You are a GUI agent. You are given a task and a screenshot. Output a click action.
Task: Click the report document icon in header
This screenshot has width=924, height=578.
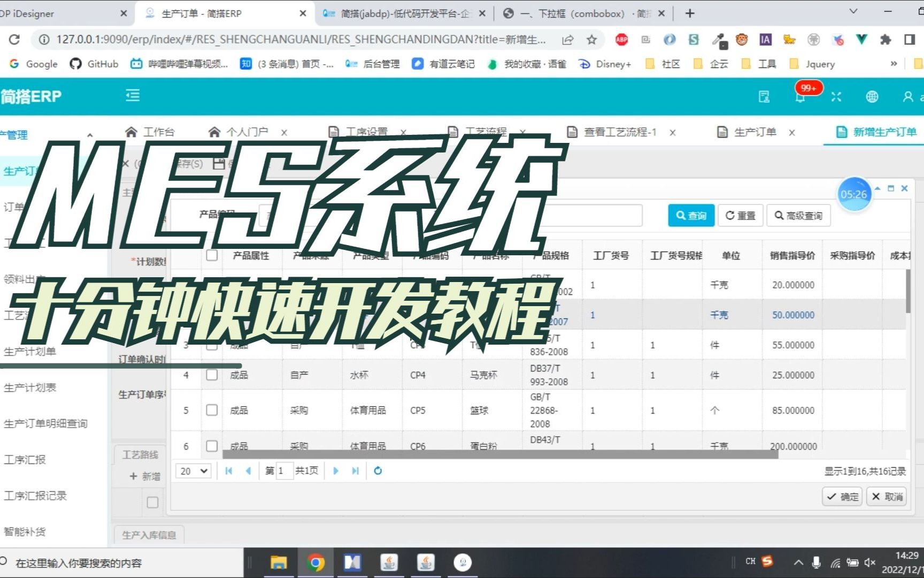pyautogui.click(x=765, y=96)
